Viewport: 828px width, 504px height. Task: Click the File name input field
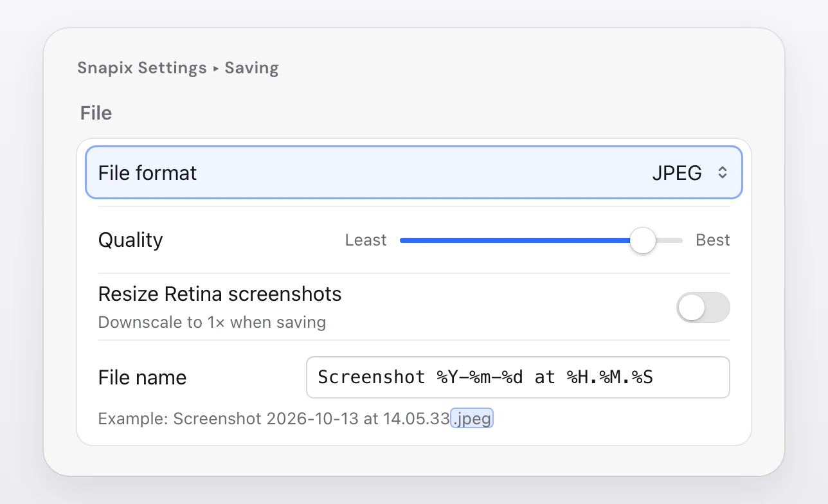click(518, 377)
